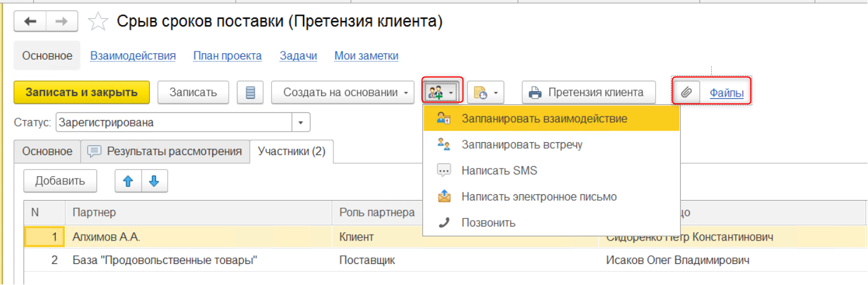Viewport: 868px width, 285px height.
Task: Open the document clock icon dropdown
Action: tap(485, 92)
